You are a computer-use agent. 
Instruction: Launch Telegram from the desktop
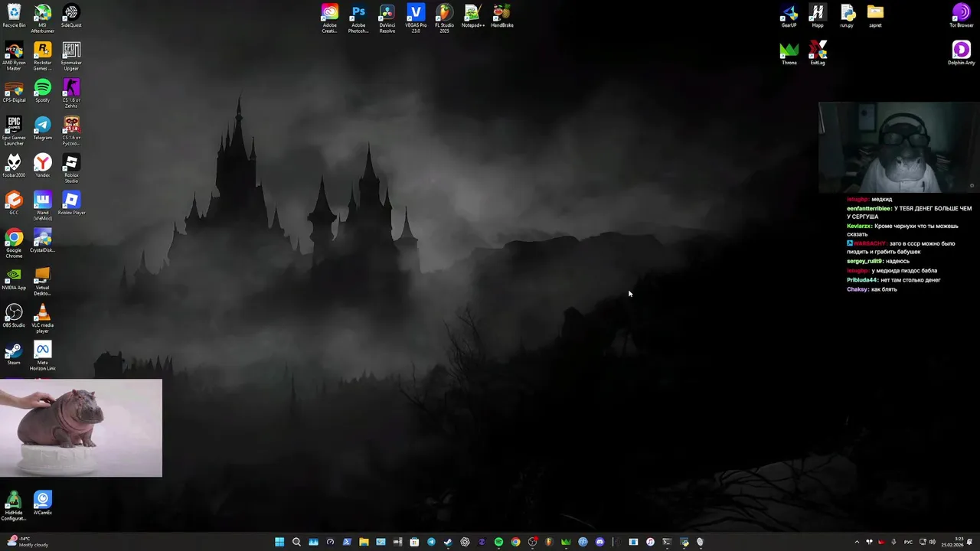click(43, 129)
